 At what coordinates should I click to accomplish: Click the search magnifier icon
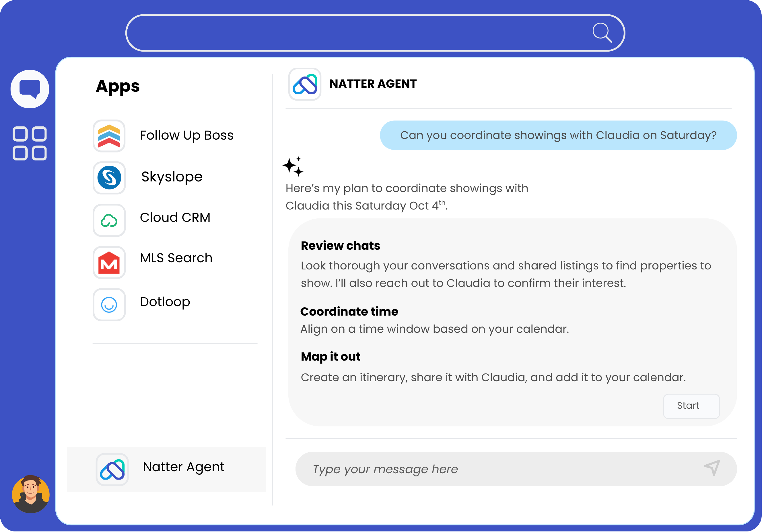coord(602,32)
